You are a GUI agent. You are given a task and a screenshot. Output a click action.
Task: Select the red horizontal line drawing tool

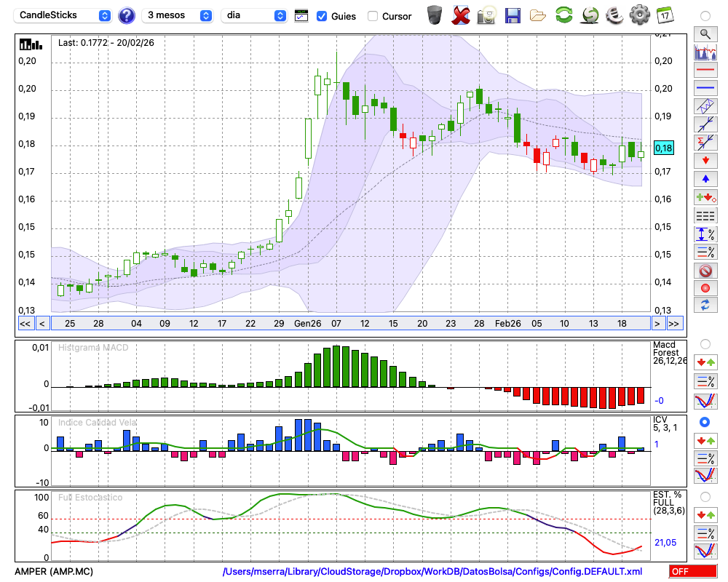[x=705, y=71]
